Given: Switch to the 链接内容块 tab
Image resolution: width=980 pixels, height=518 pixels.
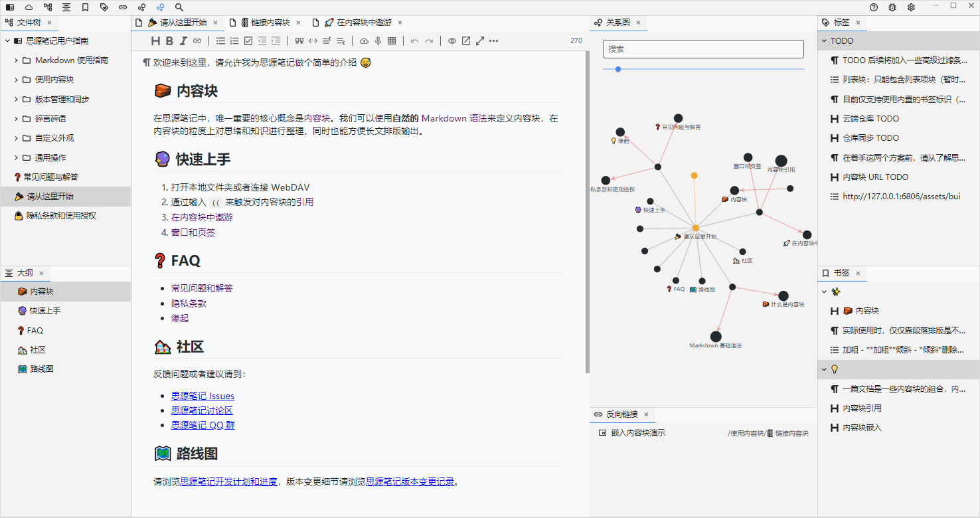Looking at the screenshot, I should (x=266, y=23).
